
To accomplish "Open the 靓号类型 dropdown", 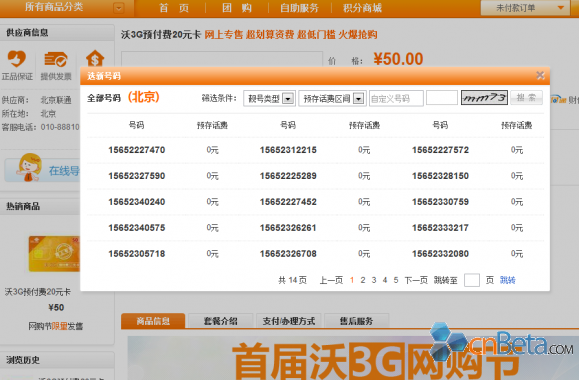I will (269, 99).
